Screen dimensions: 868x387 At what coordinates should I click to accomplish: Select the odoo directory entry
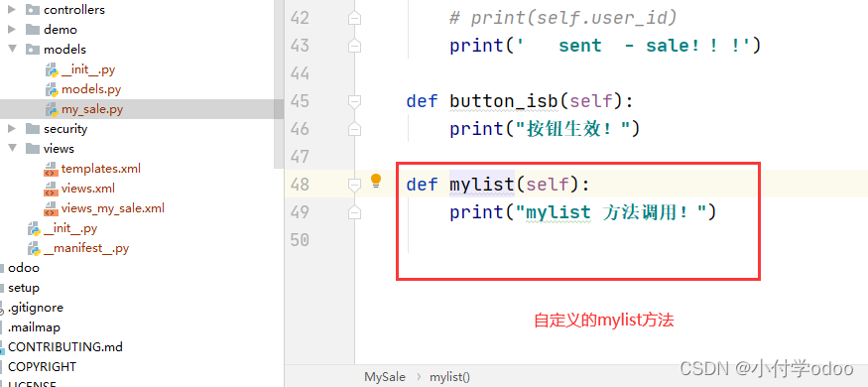point(23,268)
